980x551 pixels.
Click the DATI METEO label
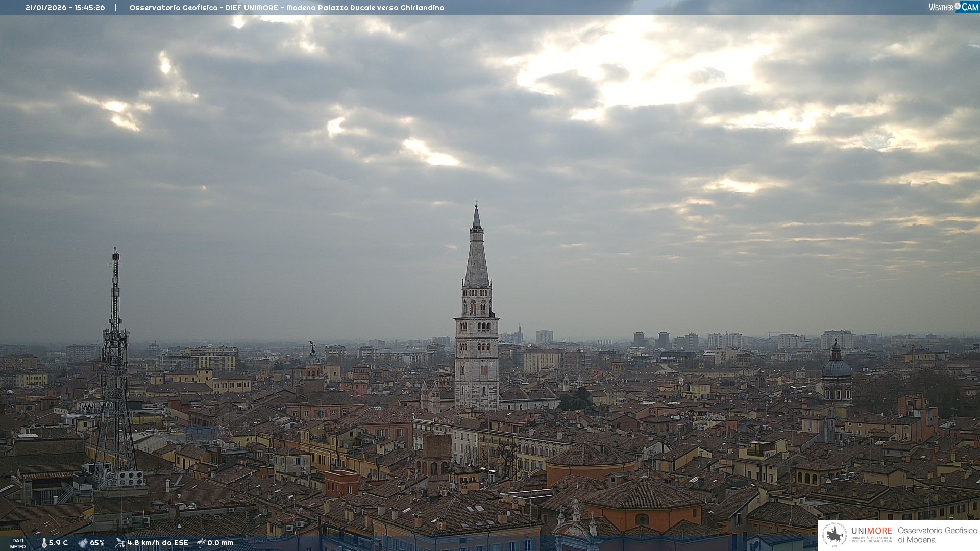click(18, 543)
